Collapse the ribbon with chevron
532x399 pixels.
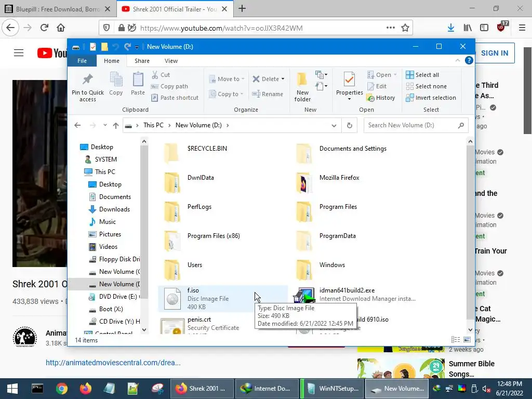pos(458,60)
